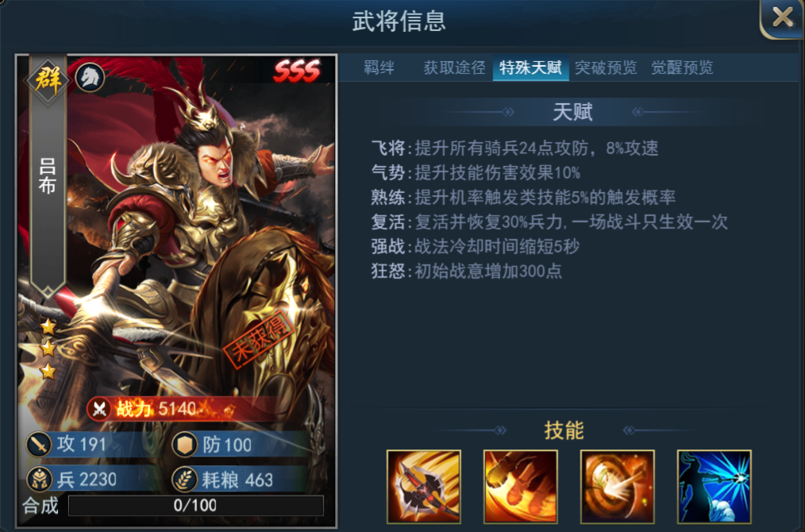Open the 获取途径 tab

point(454,67)
